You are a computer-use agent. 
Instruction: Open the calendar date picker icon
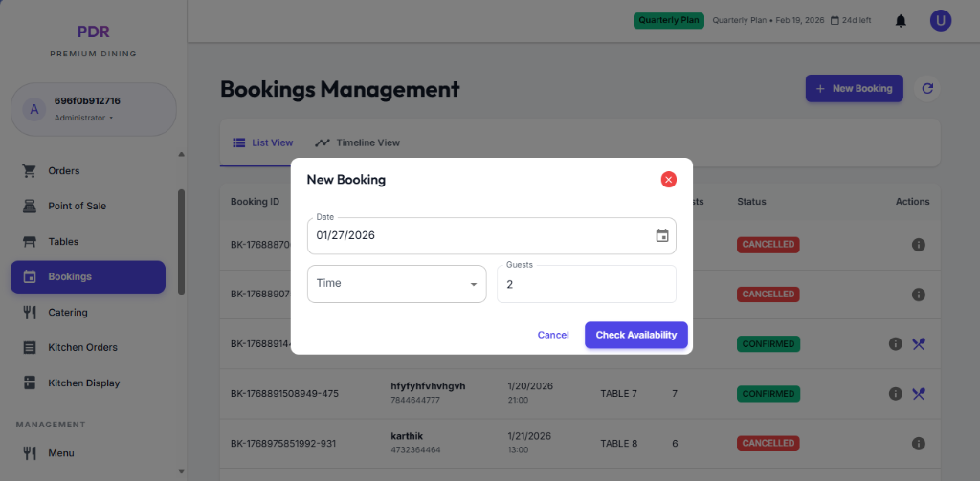(x=661, y=235)
